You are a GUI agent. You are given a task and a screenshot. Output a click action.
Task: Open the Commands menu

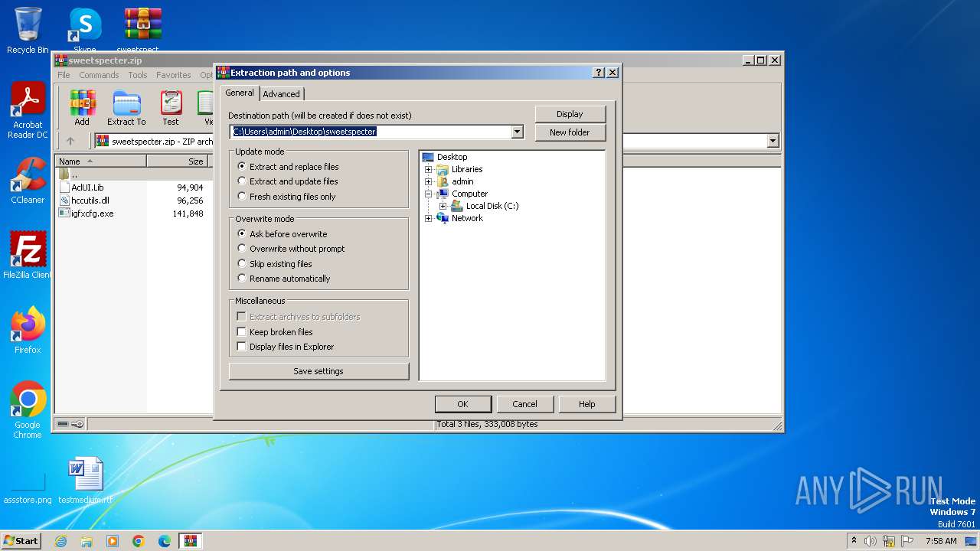click(x=99, y=75)
